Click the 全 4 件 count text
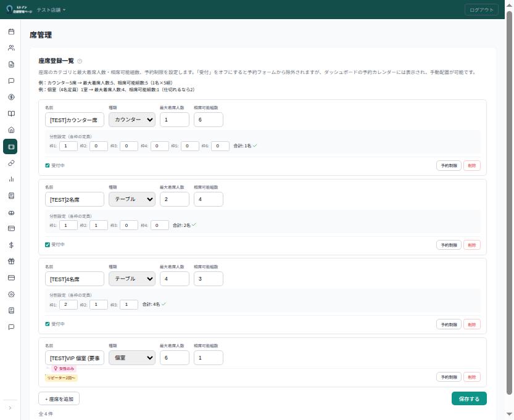Screen dimensions: 514x420 [46, 414]
